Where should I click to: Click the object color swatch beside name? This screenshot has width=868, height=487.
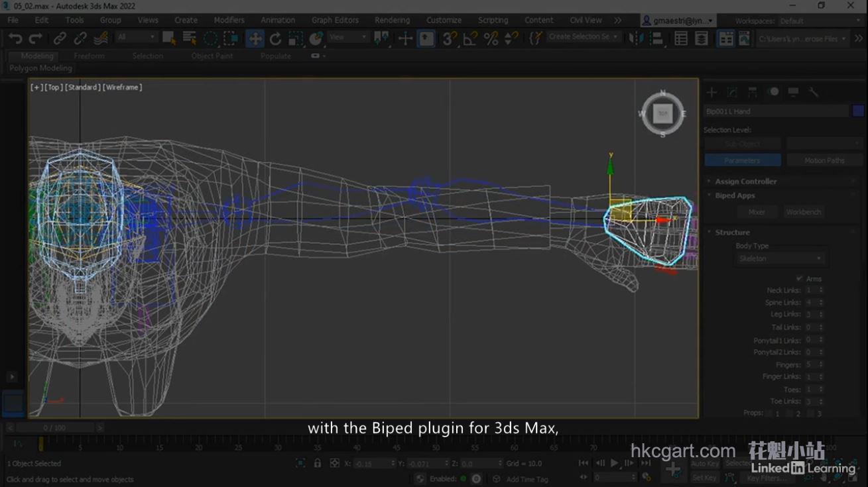pos(859,111)
